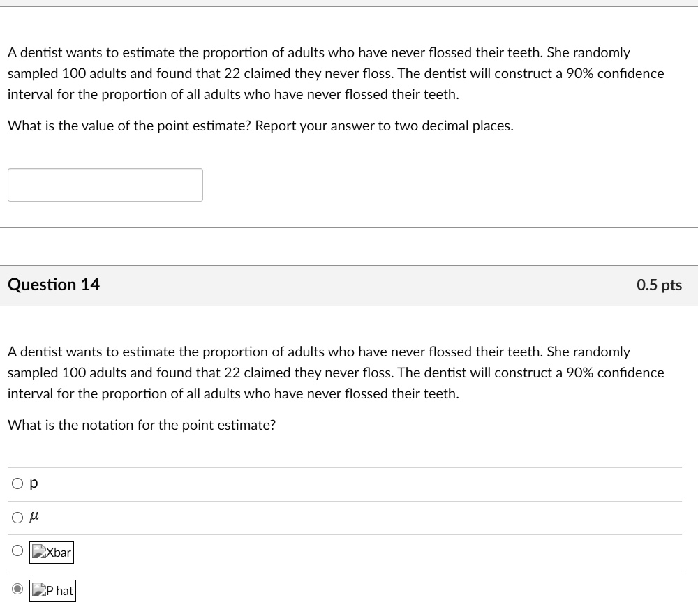This screenshot has width=698, height=616.
Task: Click the selected P hat radio button
Action: (x=17, y=589)
